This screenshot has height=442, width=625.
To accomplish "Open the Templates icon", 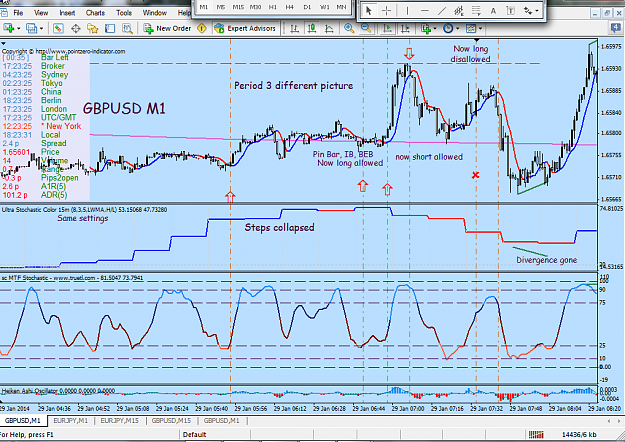I will 471,28.
